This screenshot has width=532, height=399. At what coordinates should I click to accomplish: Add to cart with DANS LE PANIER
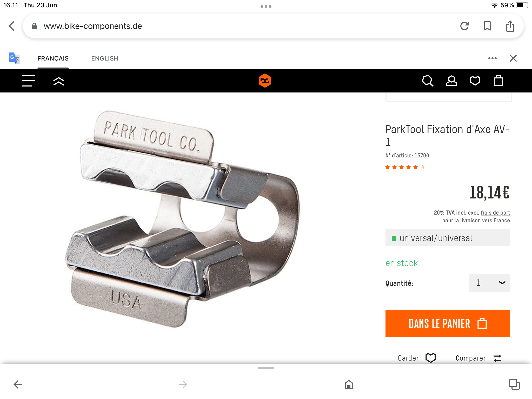pos(448,324)
